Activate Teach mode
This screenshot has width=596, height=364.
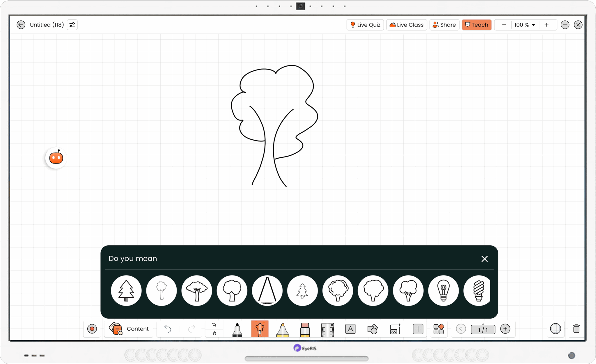tap(476, 25)
